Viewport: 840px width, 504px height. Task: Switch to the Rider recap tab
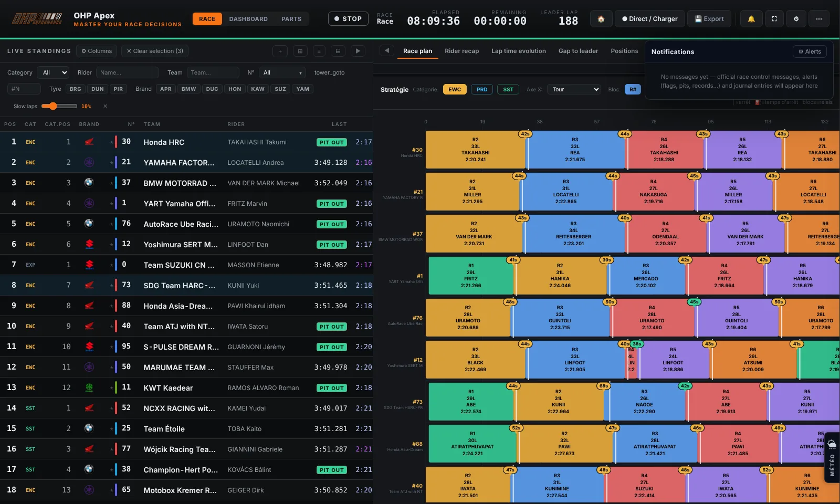click(462, 51)
